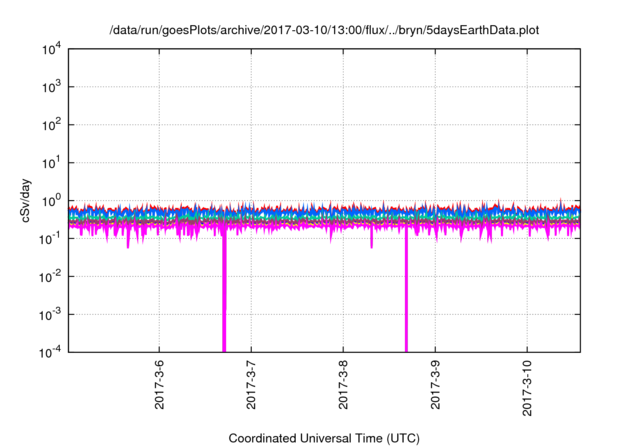The height and width of the screenshot is (448, 640).
Task: Click the 2017-3-8 date tick label
Action: (x=343, y=384)
